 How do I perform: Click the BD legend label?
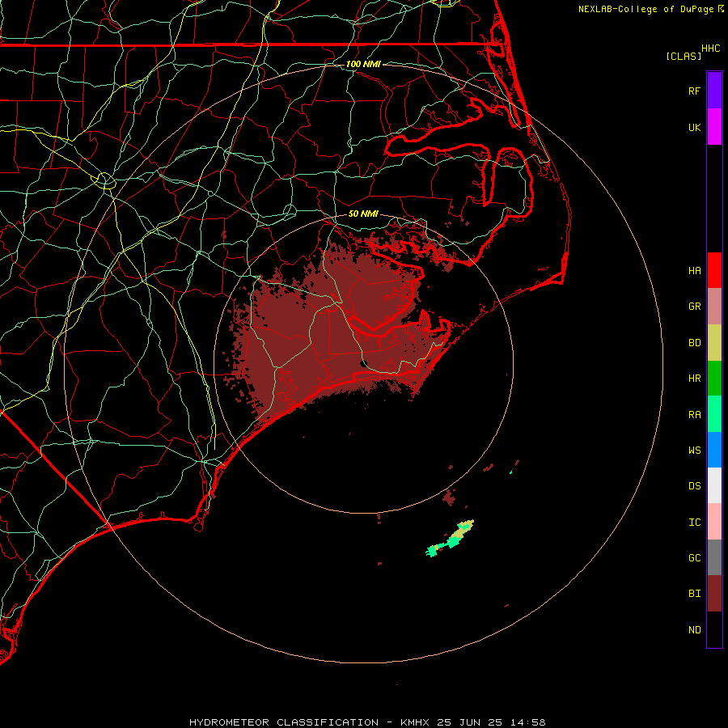(x=694, y=343)
